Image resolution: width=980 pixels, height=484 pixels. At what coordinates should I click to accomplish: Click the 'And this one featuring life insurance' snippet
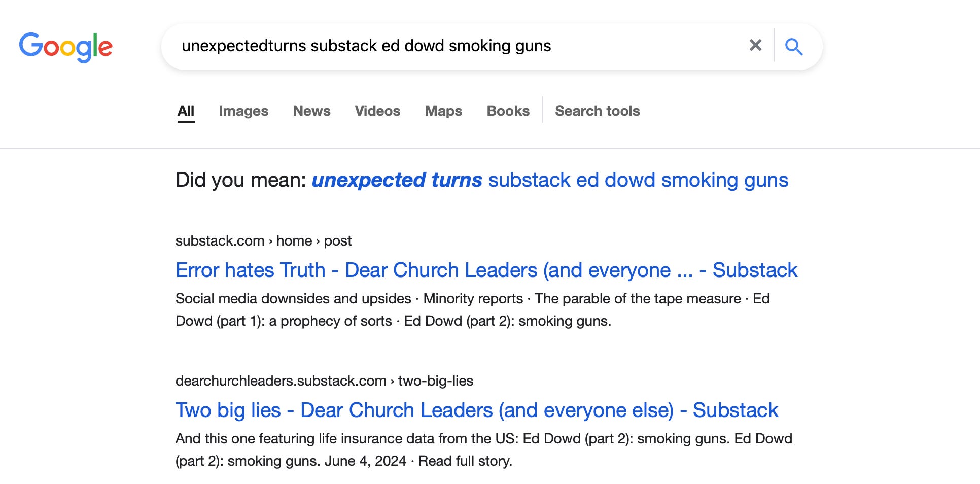(483, 450)
